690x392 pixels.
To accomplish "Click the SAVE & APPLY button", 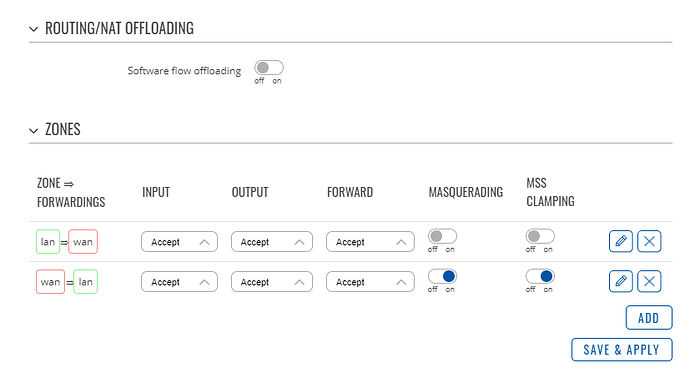I will coord(621,350).
